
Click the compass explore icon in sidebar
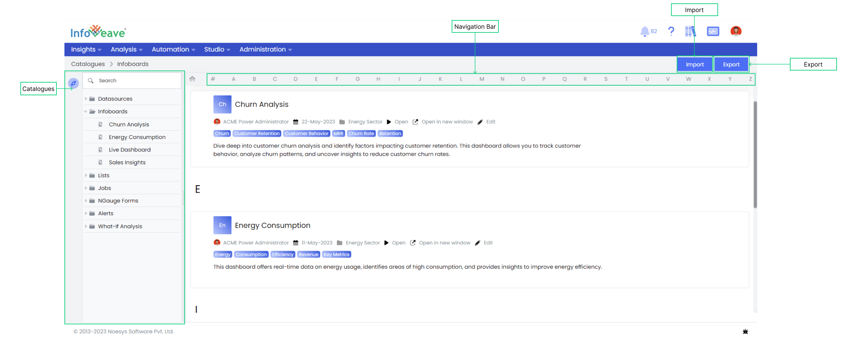point(73,83)
